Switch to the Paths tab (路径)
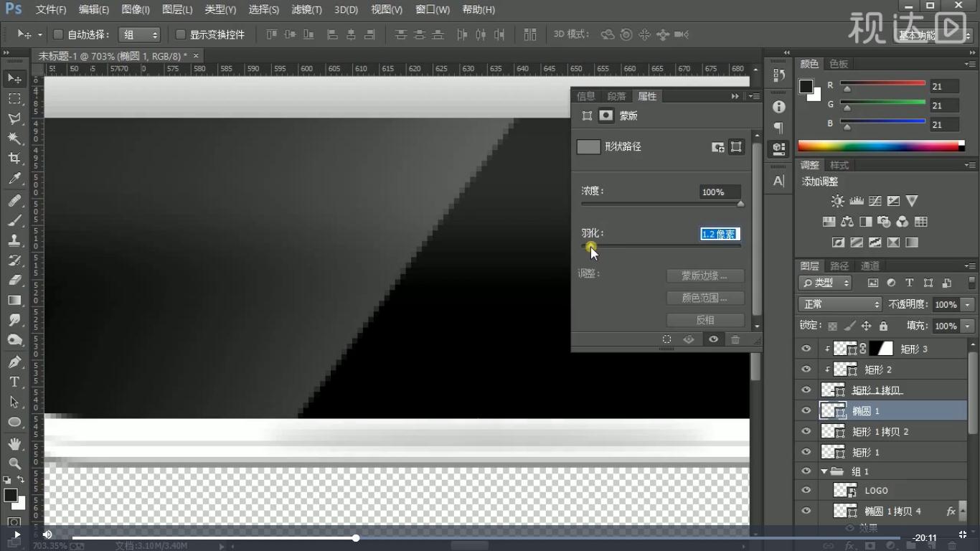The height and width of the screenshot is (551, 980). click(839, 265)
